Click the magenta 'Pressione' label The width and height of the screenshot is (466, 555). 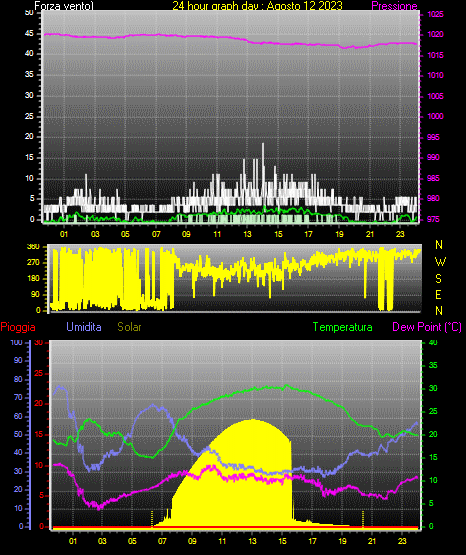[x=394, y=6]
